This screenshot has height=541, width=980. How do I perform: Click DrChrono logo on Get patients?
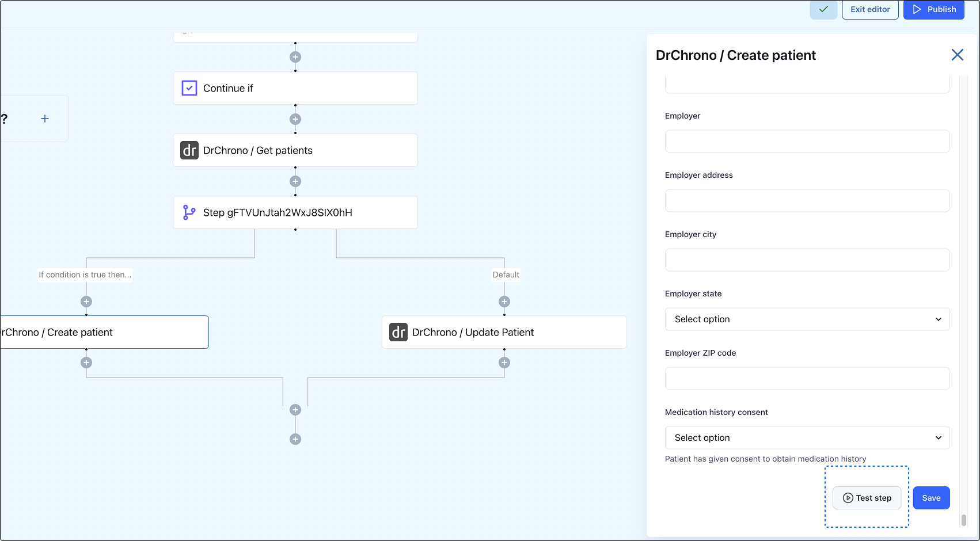pos(189,150)
